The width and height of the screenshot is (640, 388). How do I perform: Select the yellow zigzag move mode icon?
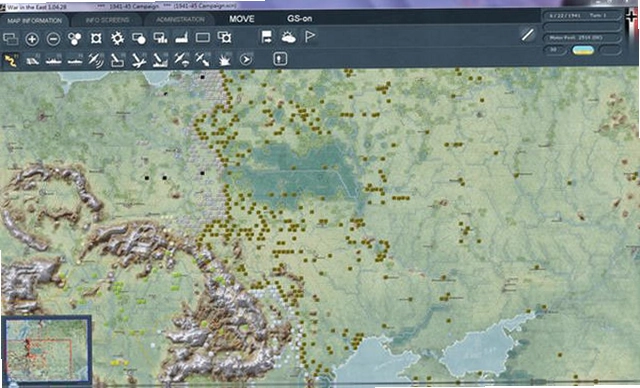tap(11, 60)
